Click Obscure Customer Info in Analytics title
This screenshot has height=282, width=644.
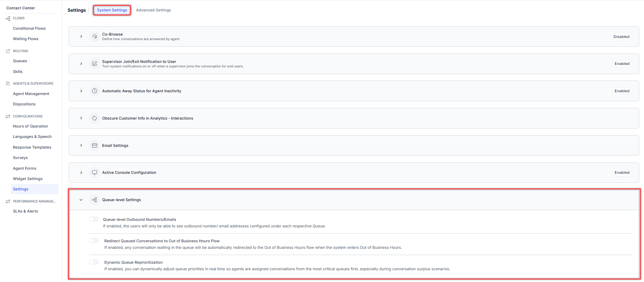(x=148, y=118)
